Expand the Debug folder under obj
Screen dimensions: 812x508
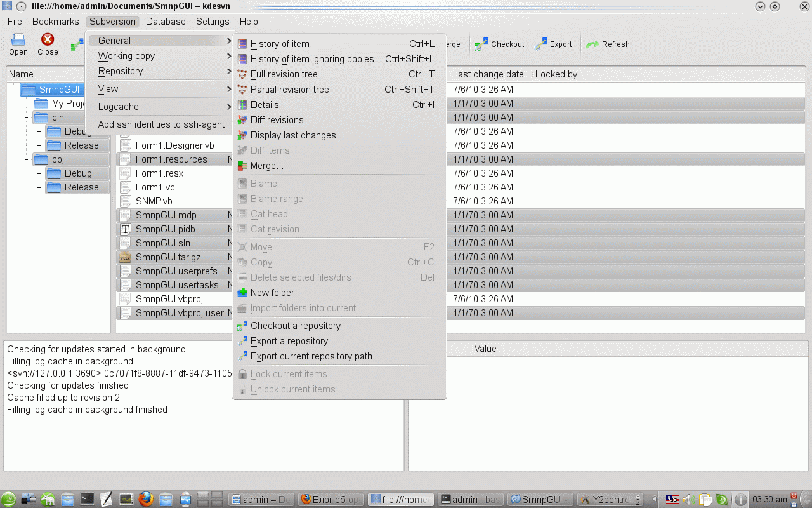pos(39,173)
